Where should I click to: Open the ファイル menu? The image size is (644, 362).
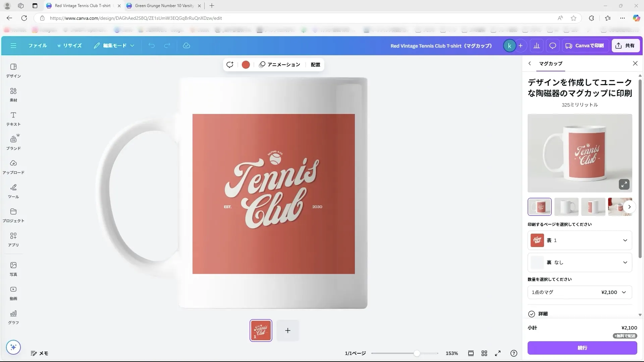pos(37,46)
